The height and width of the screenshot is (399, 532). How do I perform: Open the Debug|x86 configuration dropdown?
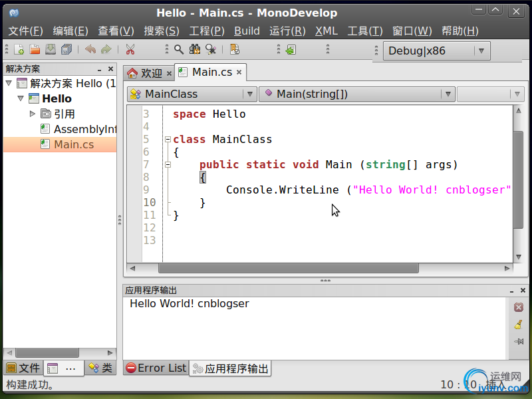436,51
